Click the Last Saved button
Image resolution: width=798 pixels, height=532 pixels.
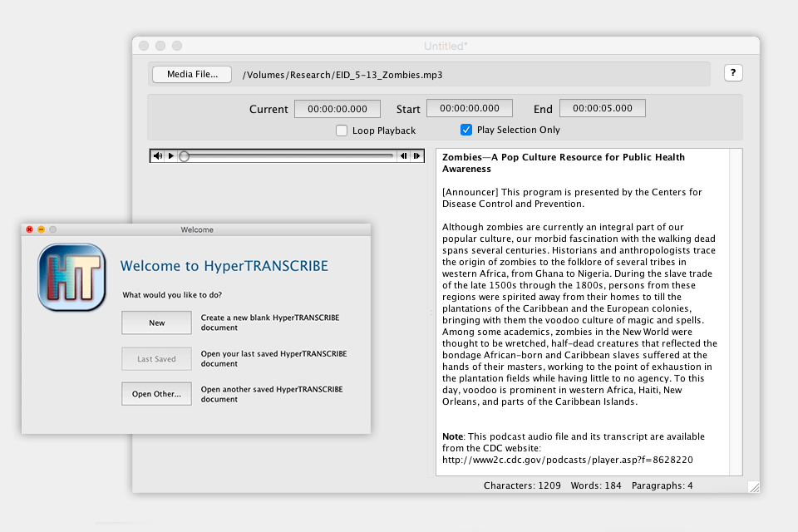(157, 359)
